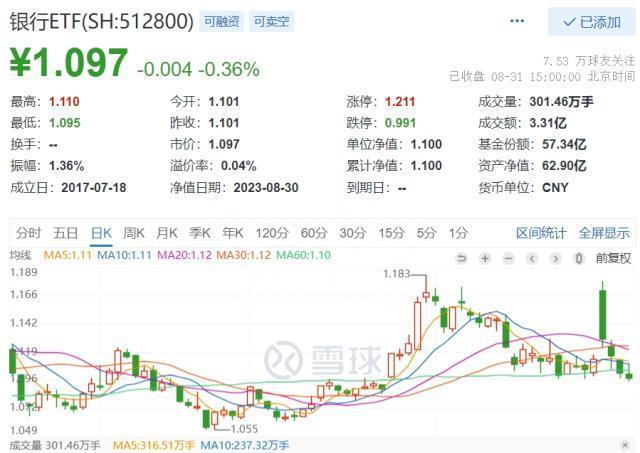Image resolution: width=640 pixels, height=453 pixels.
Task: Expand the 均线 moving average settings
Action: pos(20,256)
